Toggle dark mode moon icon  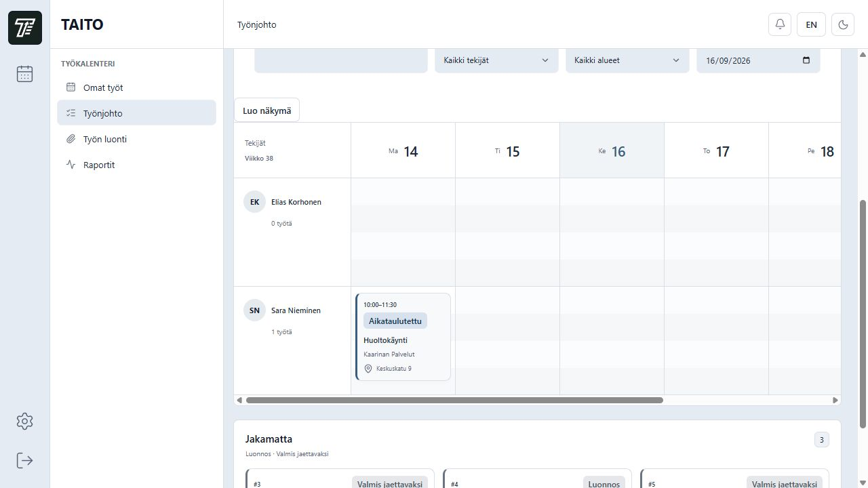tap(843, 24)
